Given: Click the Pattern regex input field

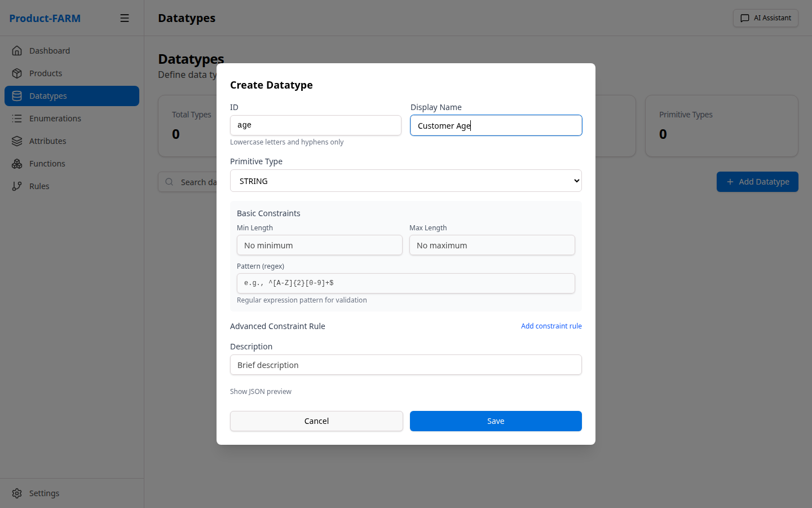Looking at the screenshot, I should tap(406, 283).
